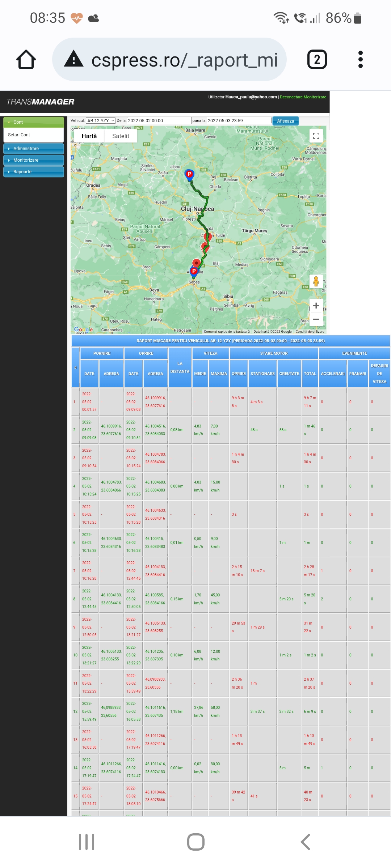Open the vehicle AB-12-YZY dropdown
This screenshot has height=868, width=391.
[101, 121]
